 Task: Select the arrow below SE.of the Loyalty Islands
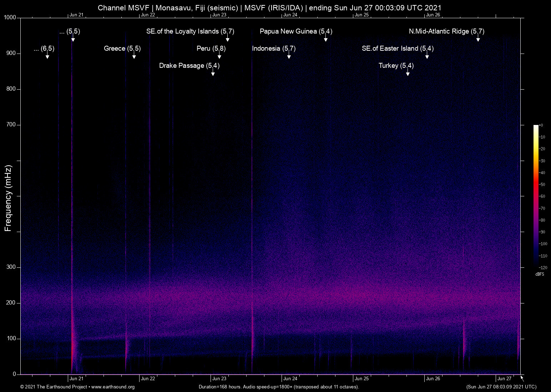(x=227, y=38)
